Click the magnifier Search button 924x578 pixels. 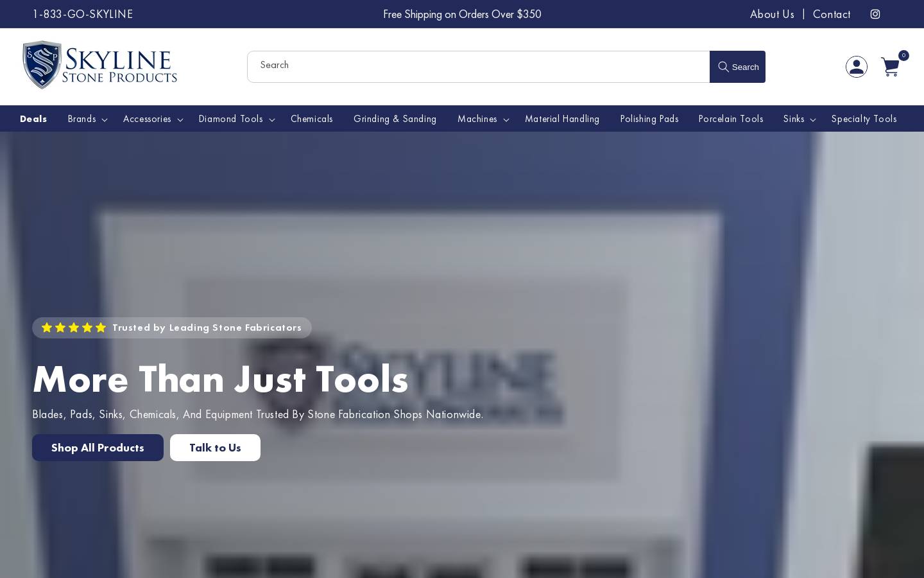tap(738, 67)
